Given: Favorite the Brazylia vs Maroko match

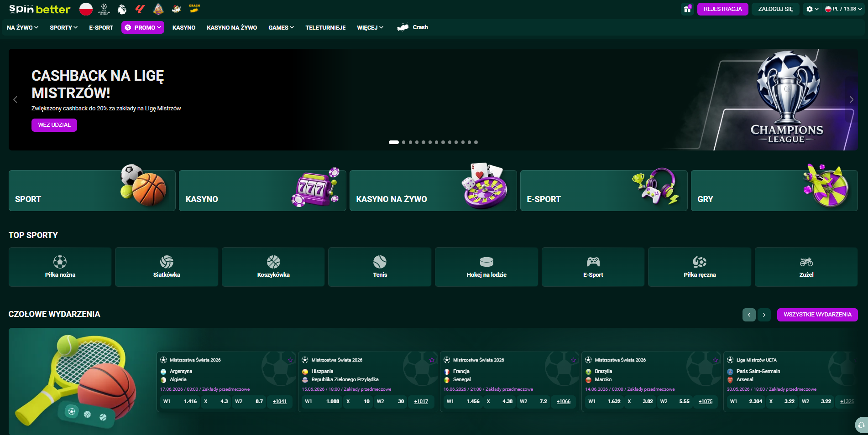Looking at the screenshot, I should (x=715, y=360).
